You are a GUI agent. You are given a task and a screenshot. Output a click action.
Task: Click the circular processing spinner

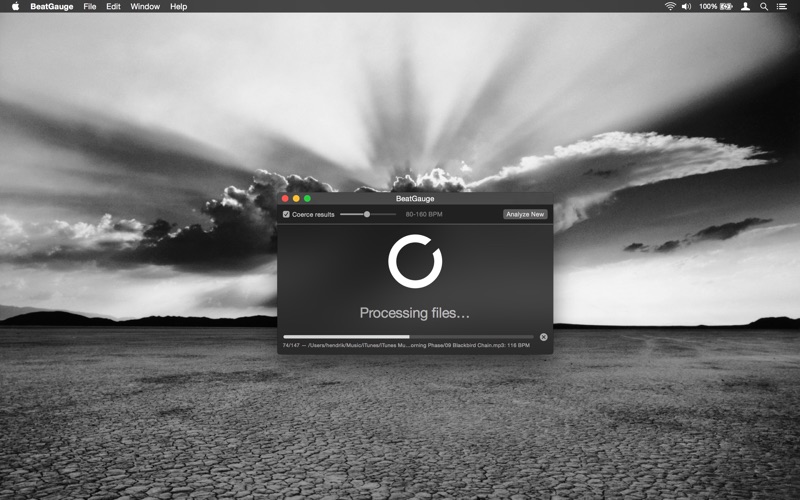tap(415, 262)
